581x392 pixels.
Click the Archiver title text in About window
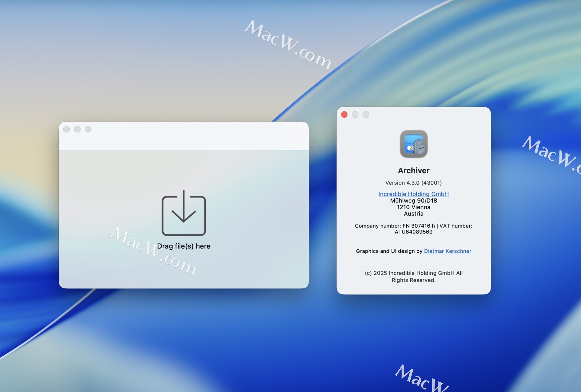(x=414, y=170)
